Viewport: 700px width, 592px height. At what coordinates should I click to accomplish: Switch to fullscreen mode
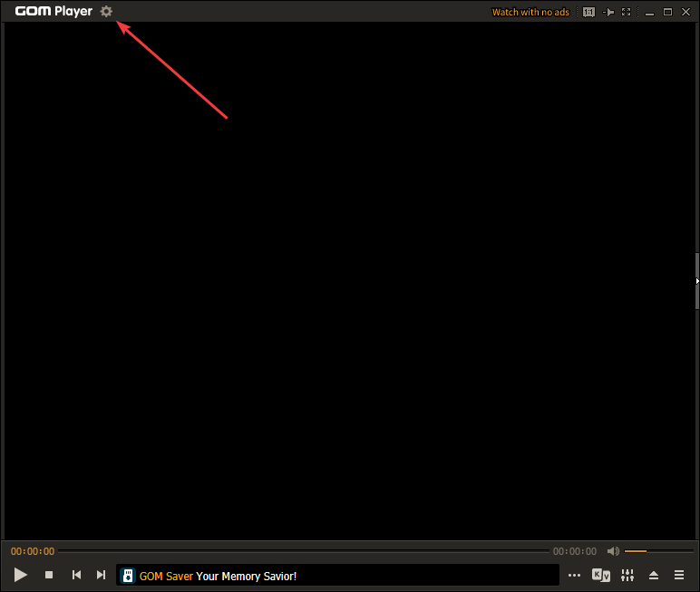(627, 12)
